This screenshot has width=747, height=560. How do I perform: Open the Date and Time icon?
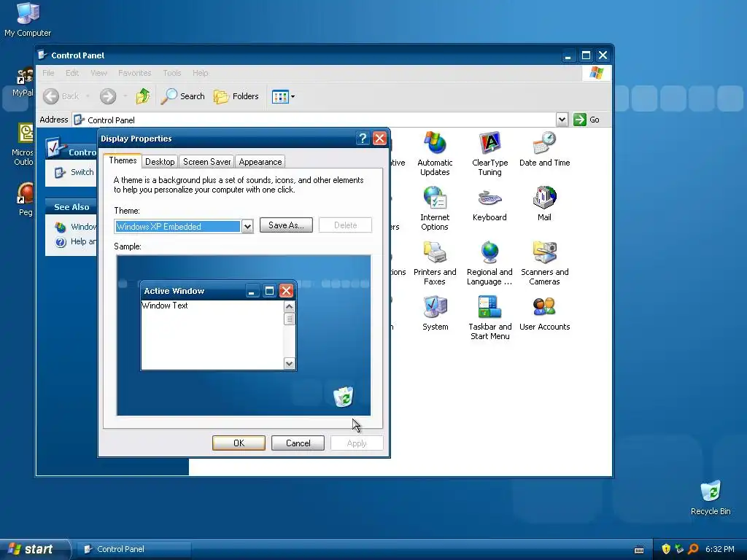click(544, 149)
